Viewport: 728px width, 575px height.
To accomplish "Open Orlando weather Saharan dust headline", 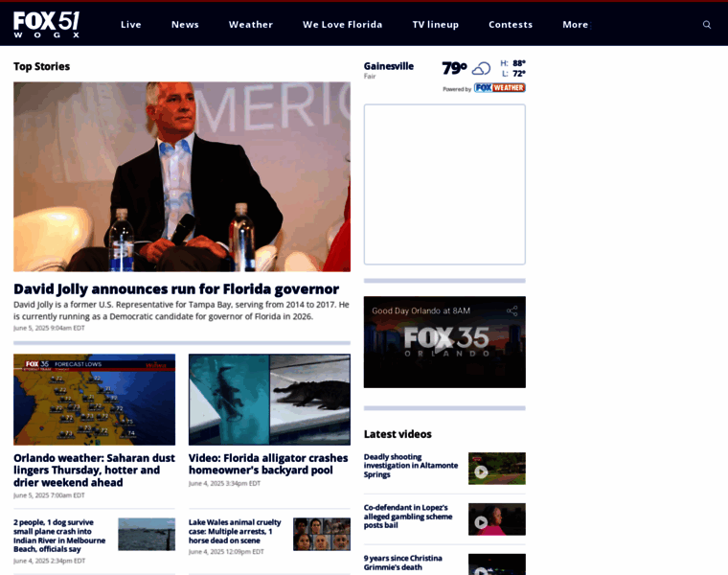I will [94, 470].
